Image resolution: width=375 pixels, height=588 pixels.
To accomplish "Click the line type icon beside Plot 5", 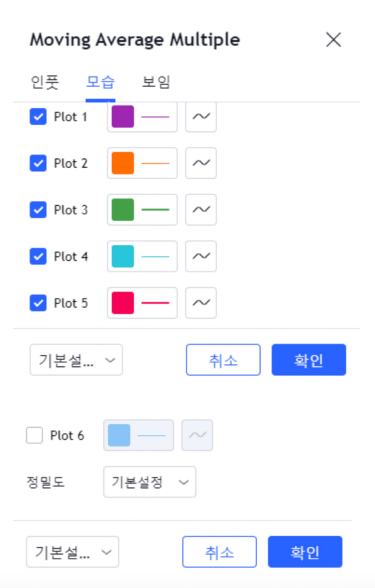I will (x=200, y=303).
